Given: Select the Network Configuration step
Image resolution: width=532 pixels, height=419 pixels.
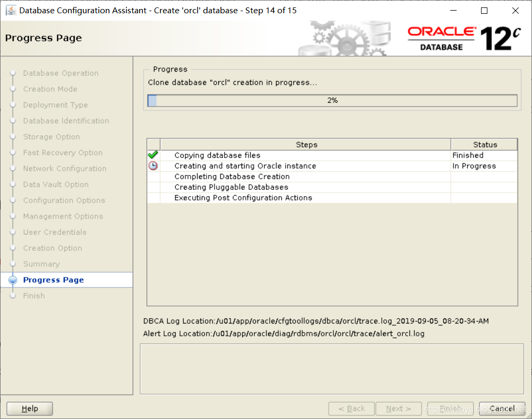Looking at the screenshot, I should tap(65, 169).
